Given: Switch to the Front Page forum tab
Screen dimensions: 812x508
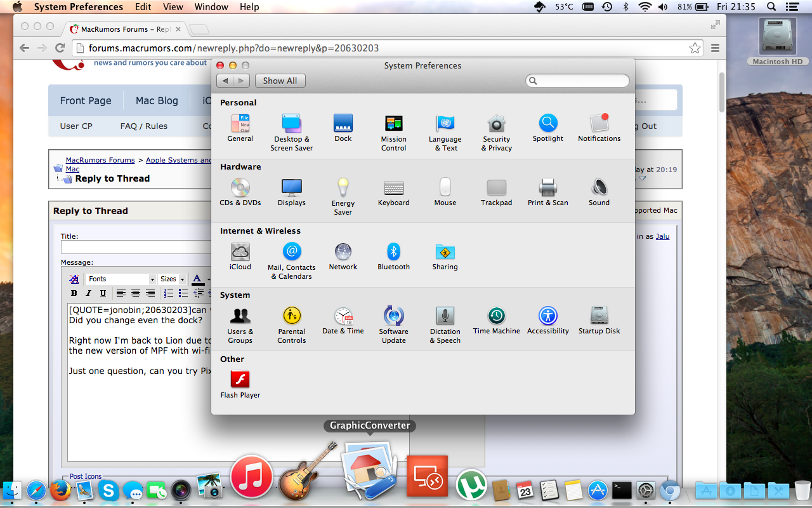Looking at the screenshot, I should pyautogui.click(x=86, y=100).
